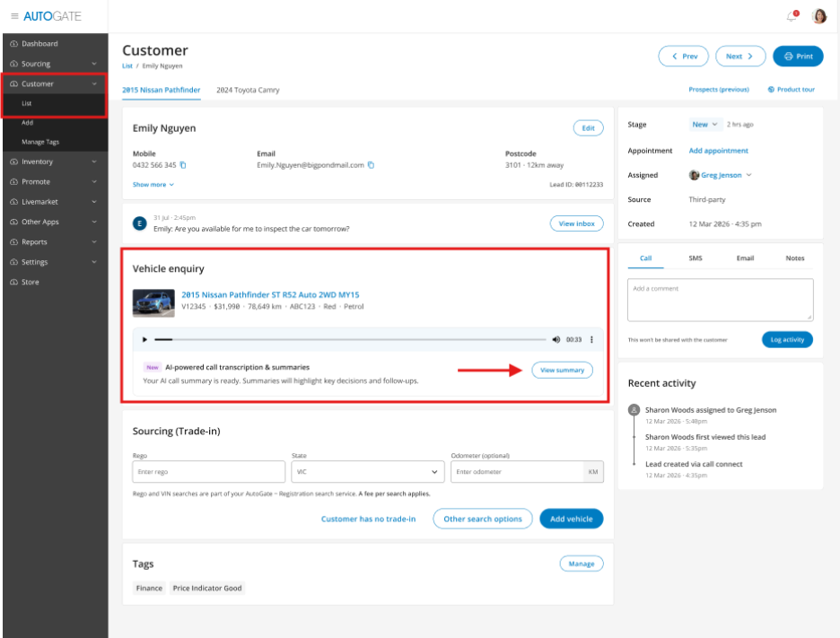Select the SMS activity tab
Screen dimensions: 840x638
[x=696, y=258]
